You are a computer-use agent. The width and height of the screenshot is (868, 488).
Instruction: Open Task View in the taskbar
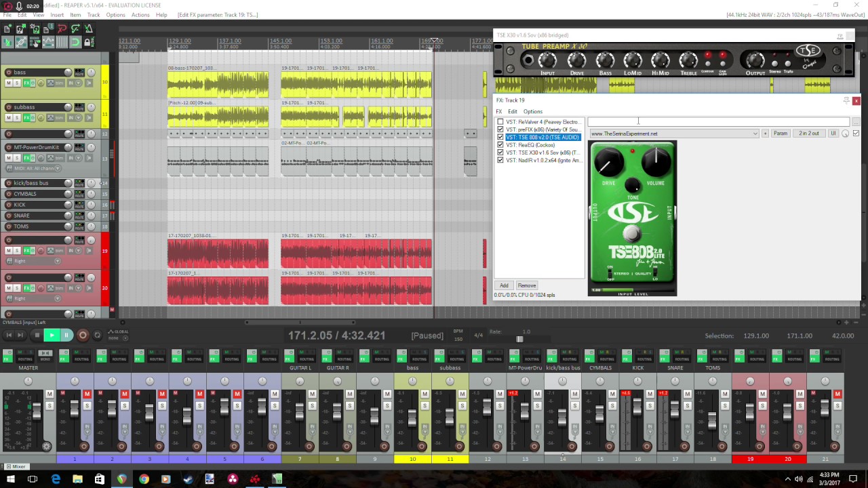[33, 479]
